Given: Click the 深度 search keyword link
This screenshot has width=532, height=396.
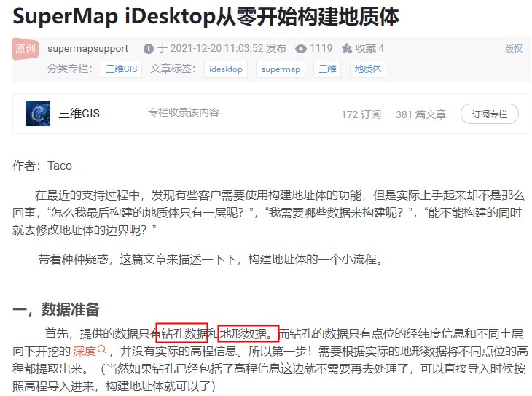Looking at the screenshot, I should coord(84,351).
